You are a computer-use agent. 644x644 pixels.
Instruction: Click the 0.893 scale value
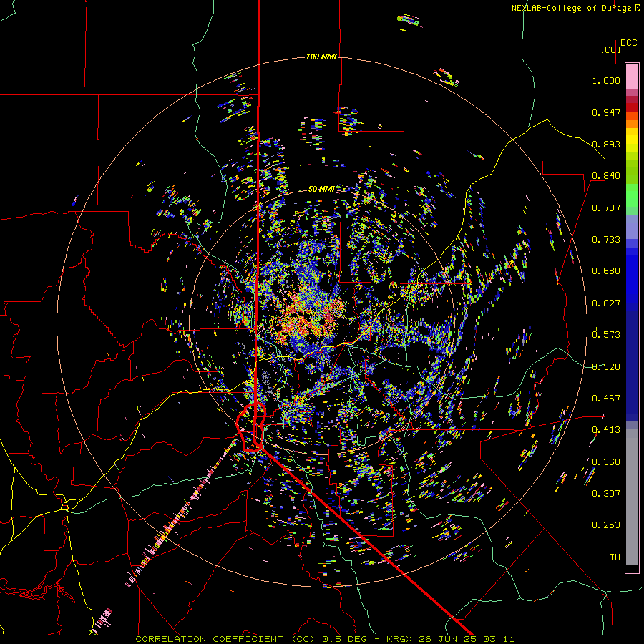[606, 144]
